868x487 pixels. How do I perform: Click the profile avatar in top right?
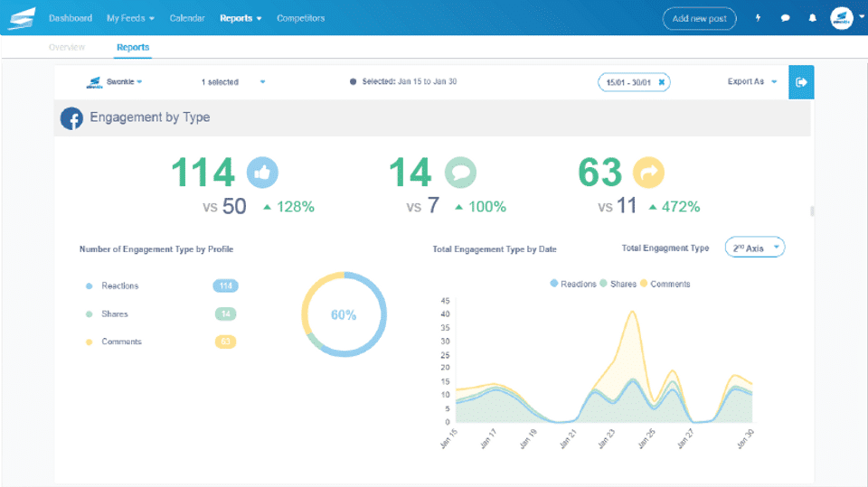point(842,18)
